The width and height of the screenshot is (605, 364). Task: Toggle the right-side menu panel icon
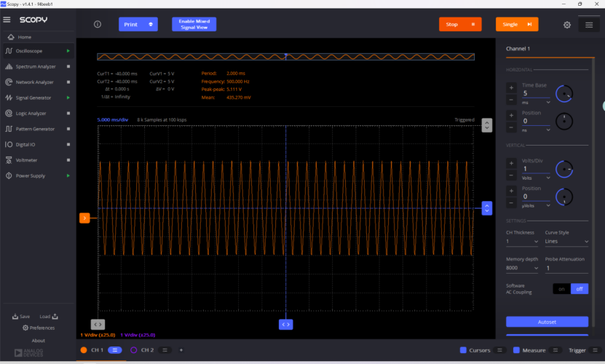click(589, 25)
